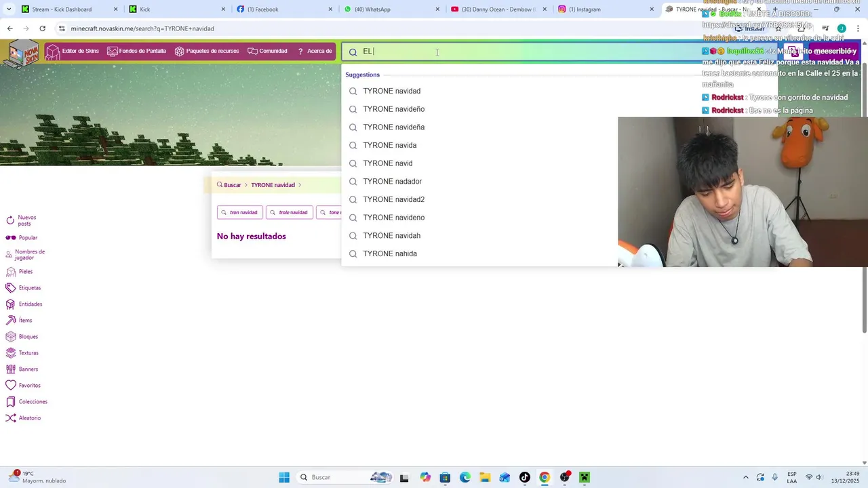This screenshot has height=488, width=868.
Task: Open OBS Studio from the taskbar
Action: (x=564, y=477)
